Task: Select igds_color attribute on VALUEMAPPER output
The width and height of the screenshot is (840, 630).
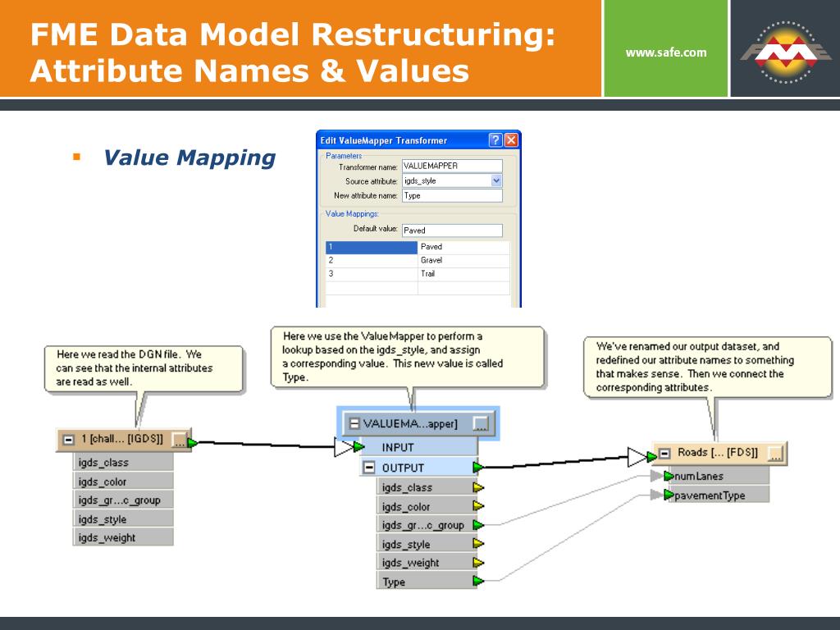Action: [427, 506]
